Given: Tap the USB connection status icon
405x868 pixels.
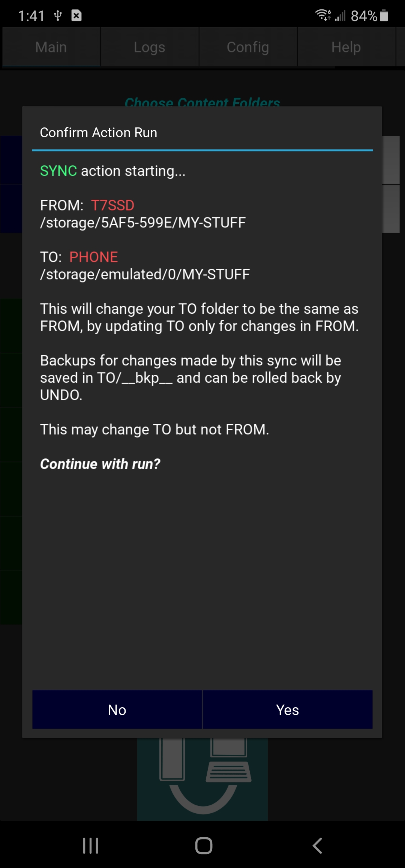Looking at the screenshot, I should tap(58, 15).
